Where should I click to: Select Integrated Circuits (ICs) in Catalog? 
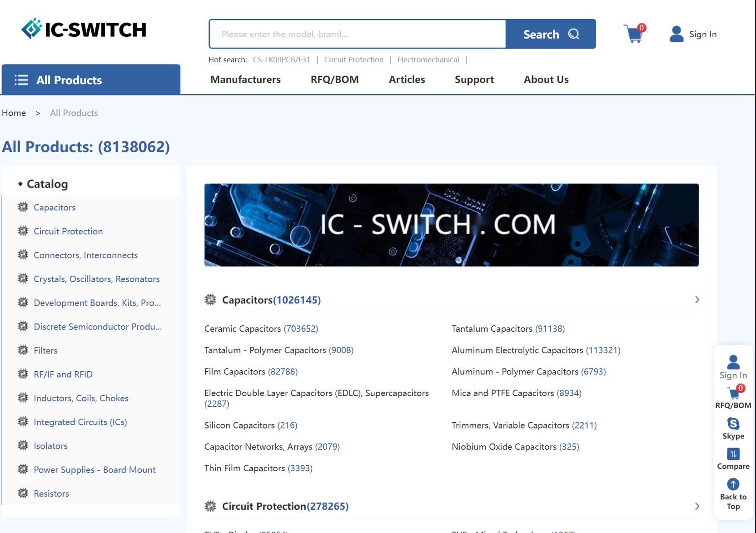point(80,422)
